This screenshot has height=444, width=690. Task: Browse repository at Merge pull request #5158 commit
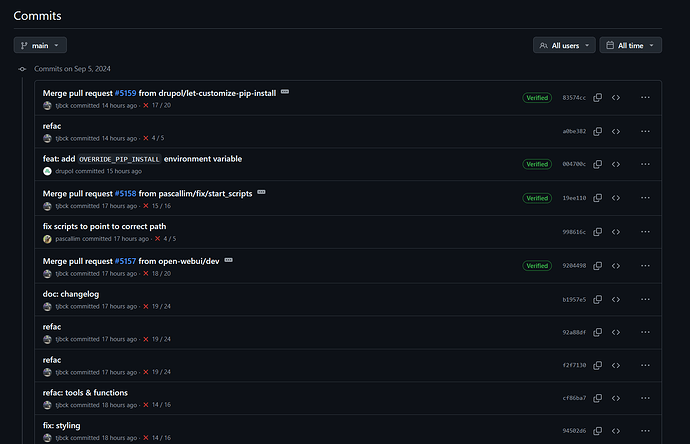616,198
